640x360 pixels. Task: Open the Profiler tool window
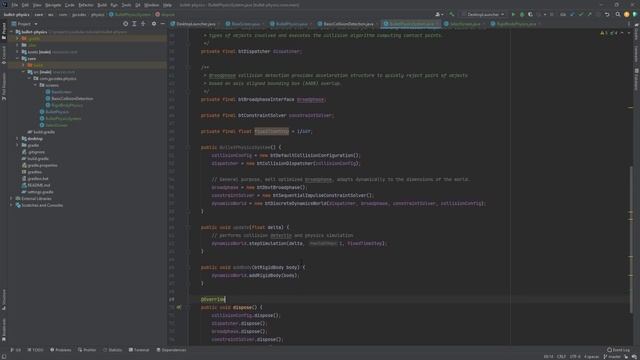pyautogui.click(x=87, y=350)
